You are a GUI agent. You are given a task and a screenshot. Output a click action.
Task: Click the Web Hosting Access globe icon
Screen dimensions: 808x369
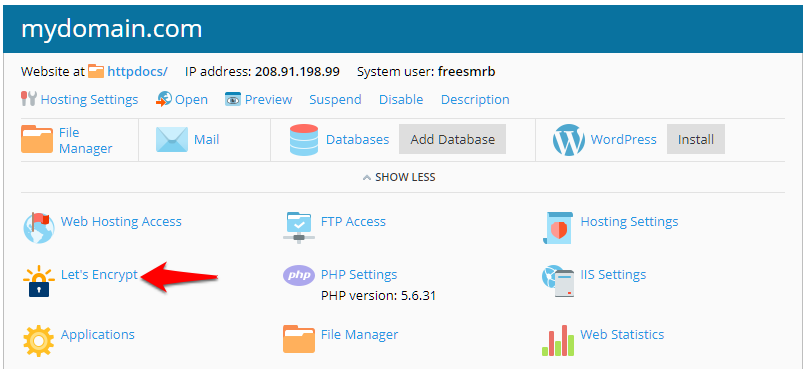coord(39,227)
